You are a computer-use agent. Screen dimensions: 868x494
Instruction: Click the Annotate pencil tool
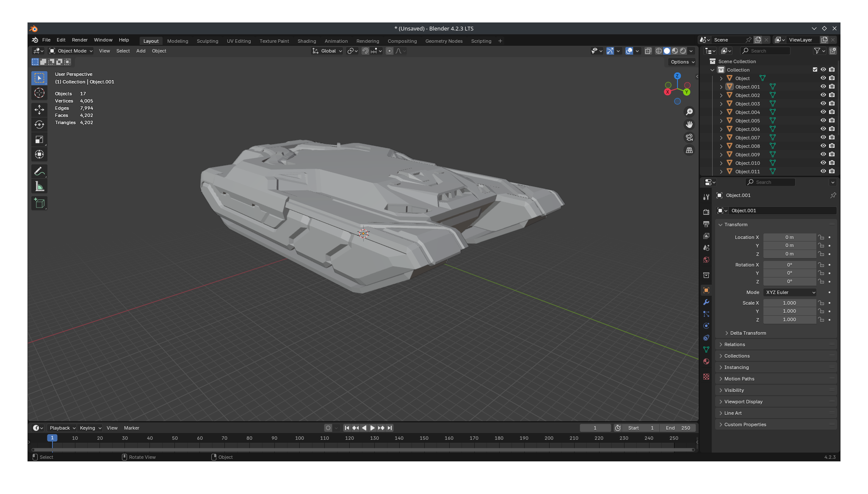coord(39,171)
